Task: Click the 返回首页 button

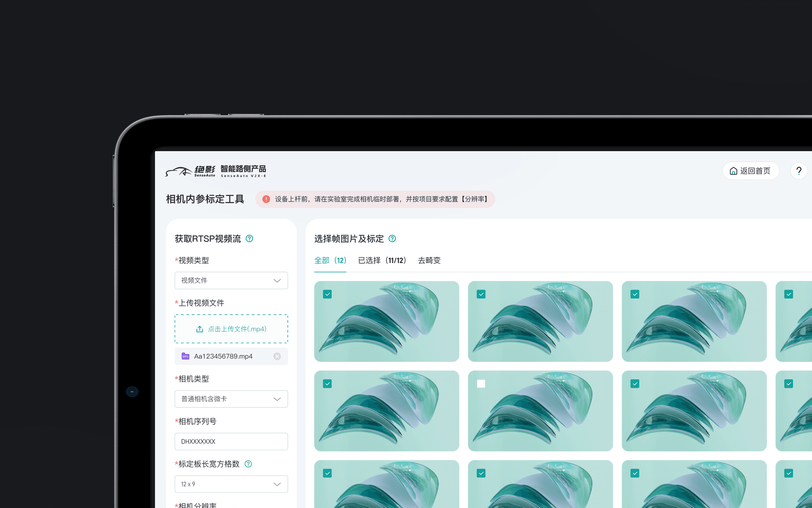Action: (x=751, y=171)
